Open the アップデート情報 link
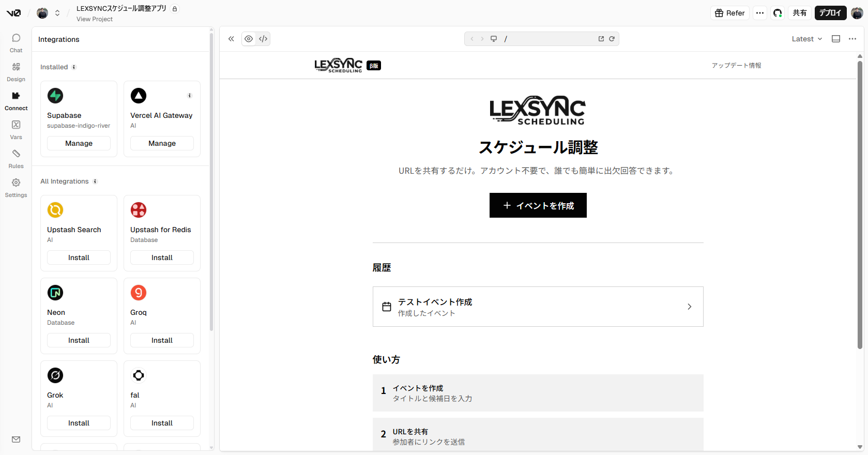 [x=736, y=66]
